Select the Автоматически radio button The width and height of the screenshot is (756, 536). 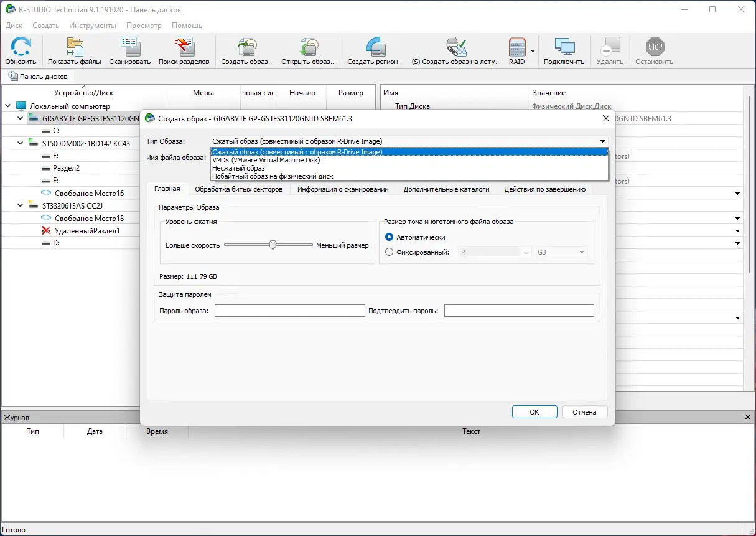click(x=390, y=237)
